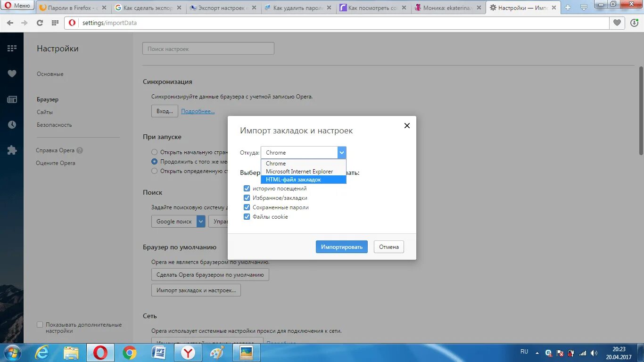Enable Показывать дополнительные настройки checkbox
Image resolution: width=644 pixels, height=362 pixels.
40,325
